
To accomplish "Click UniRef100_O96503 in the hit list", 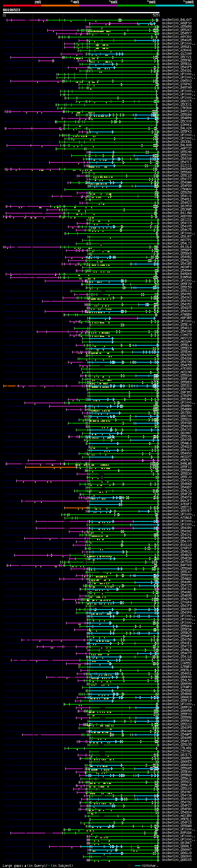I will click(177, 81).
